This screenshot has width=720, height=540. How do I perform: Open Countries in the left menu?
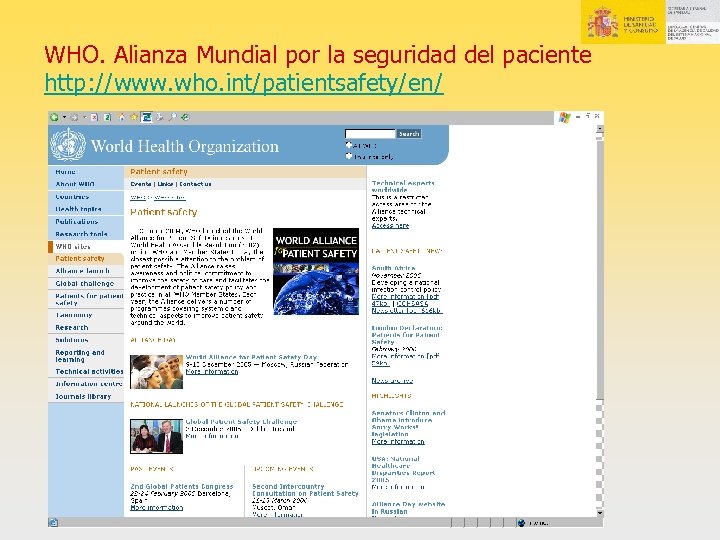pos(72,197)
